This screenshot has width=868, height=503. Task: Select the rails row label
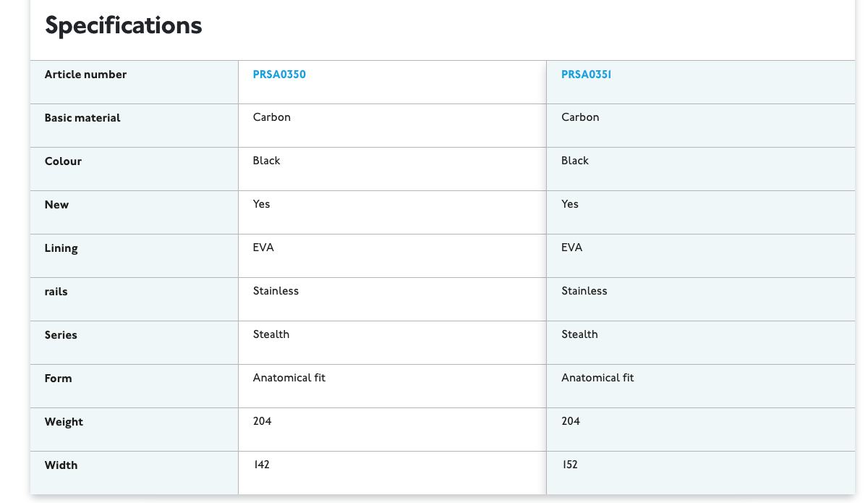point(56,292)
